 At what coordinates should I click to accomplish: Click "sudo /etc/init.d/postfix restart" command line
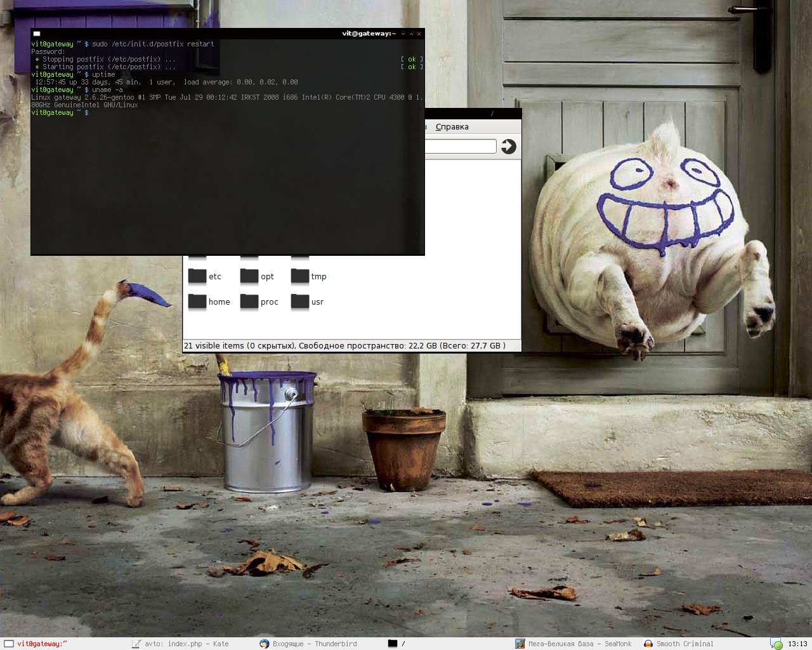click(122, 44)
